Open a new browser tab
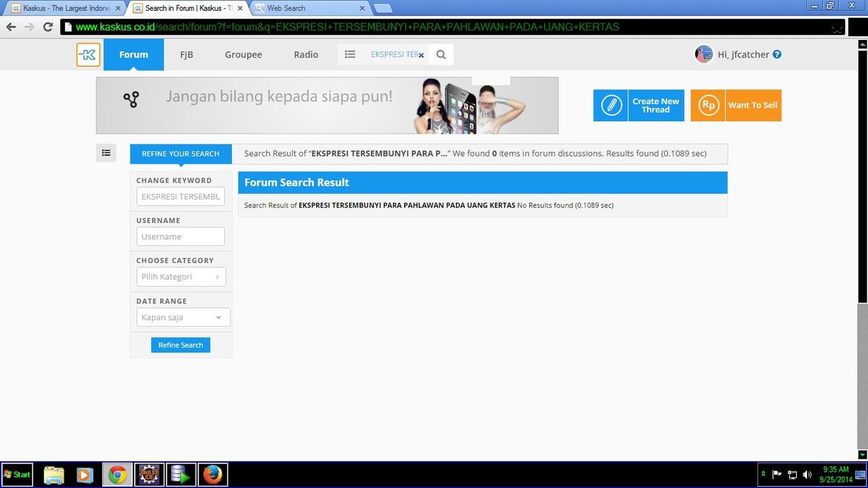The image size is (868, 488). [383, 8]
